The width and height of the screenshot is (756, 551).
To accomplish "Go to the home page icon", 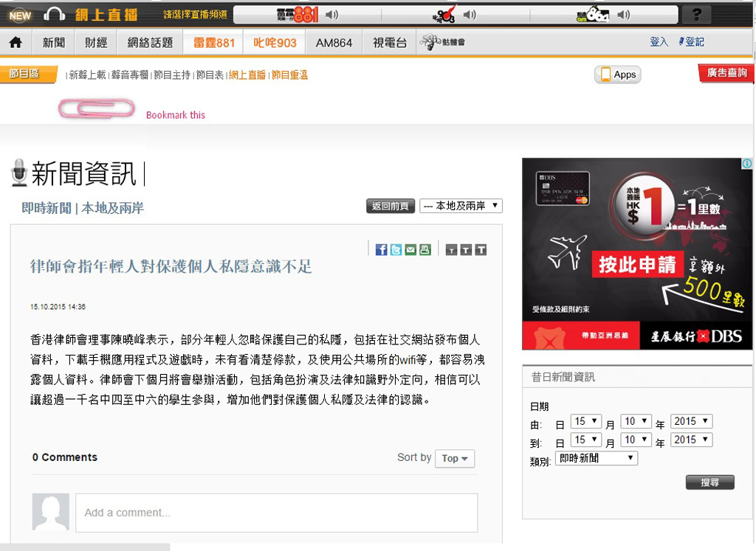I will coord(16,43).
